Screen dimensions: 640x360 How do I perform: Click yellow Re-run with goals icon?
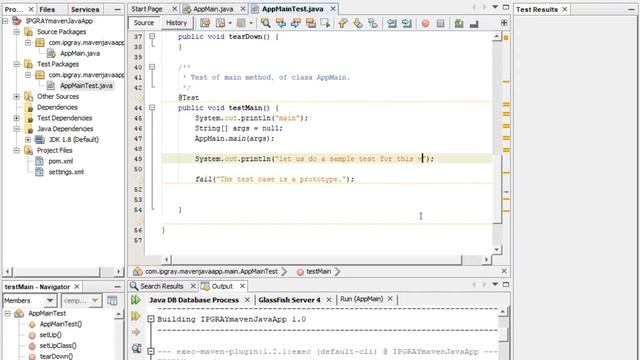(x=136, y=316)
